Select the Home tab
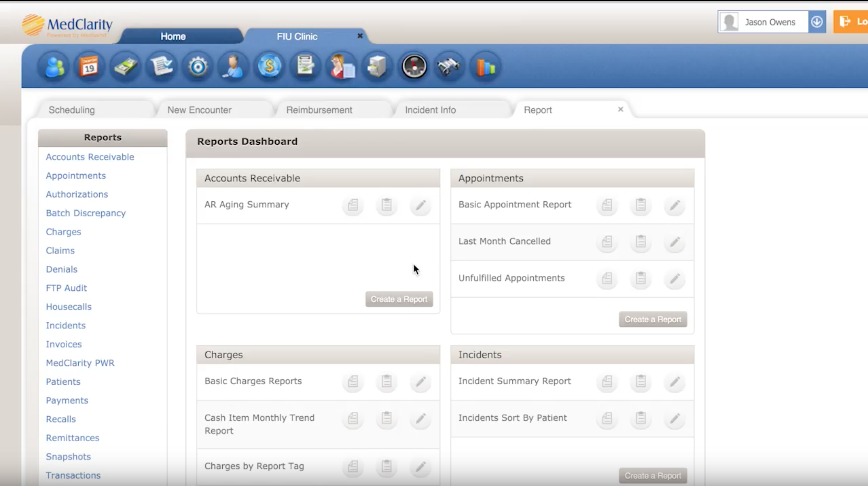Screen dimensions: 868x486 coord(173,36)
